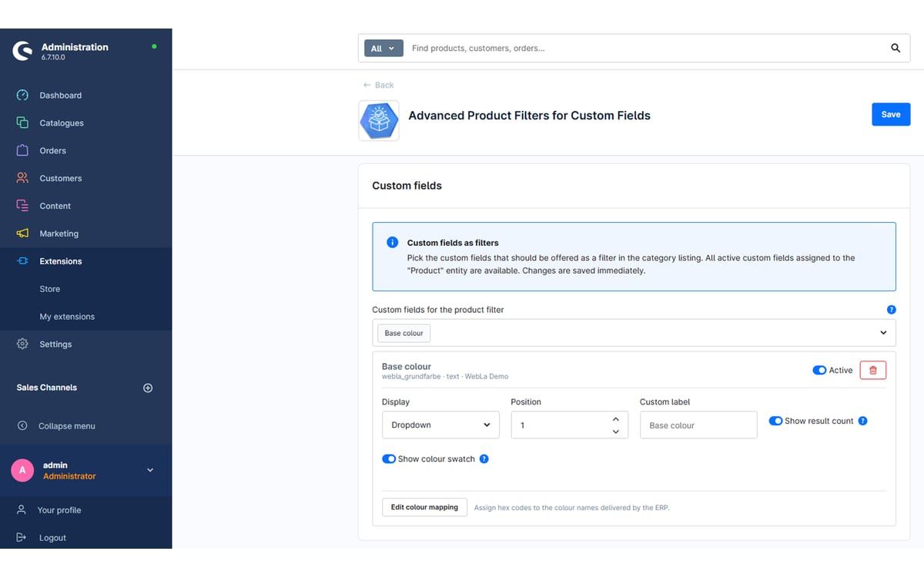Decrease Position with down arrow
This screenshot has height=578, width=924.
click(x=615, y=432)
